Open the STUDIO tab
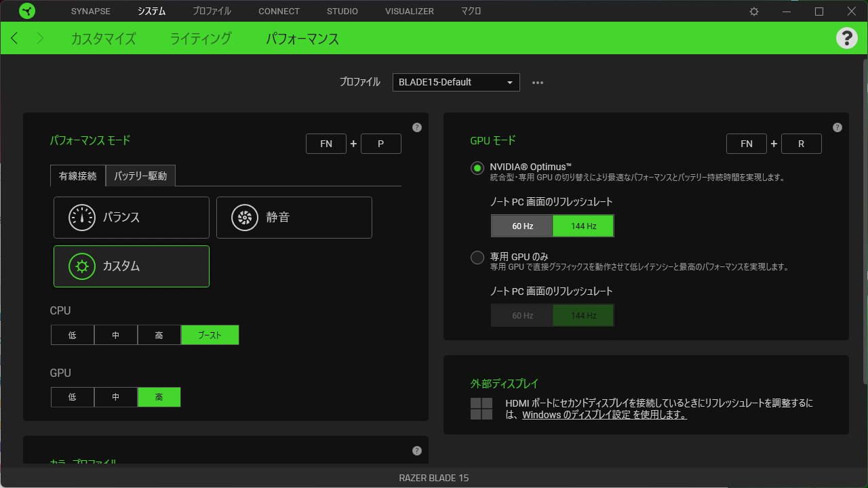The width and height of the screenshot is (868, 488). [342, 12]
